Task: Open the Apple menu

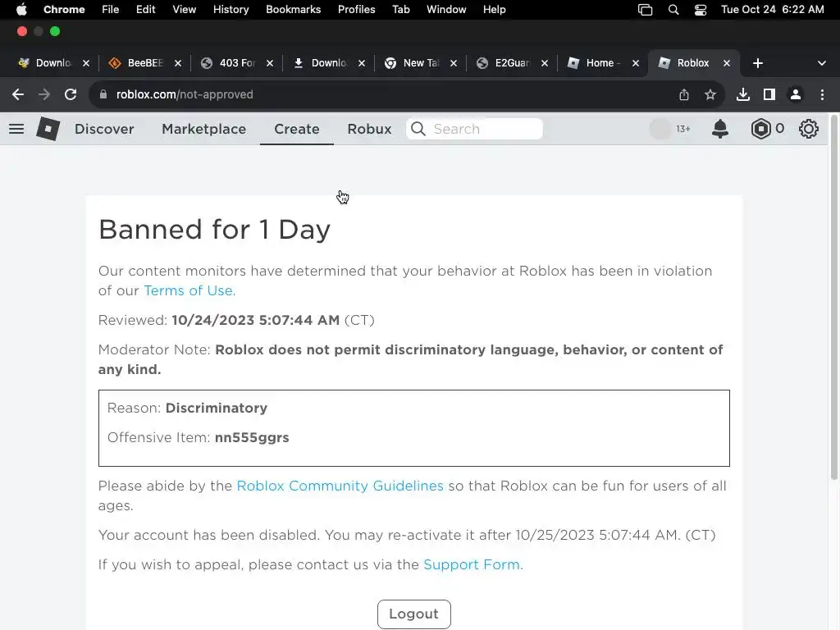Action: click(x=21, y=10)
